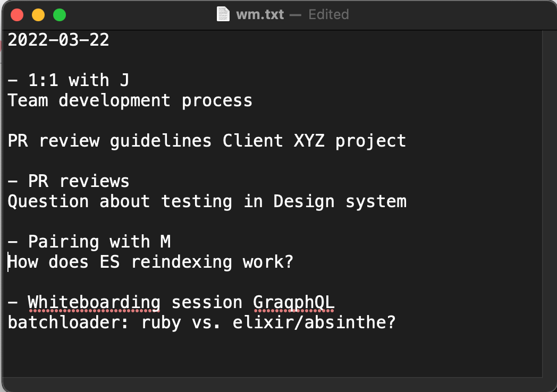Click the wm.txt title text
557x392 pixels.
(260, 14)
